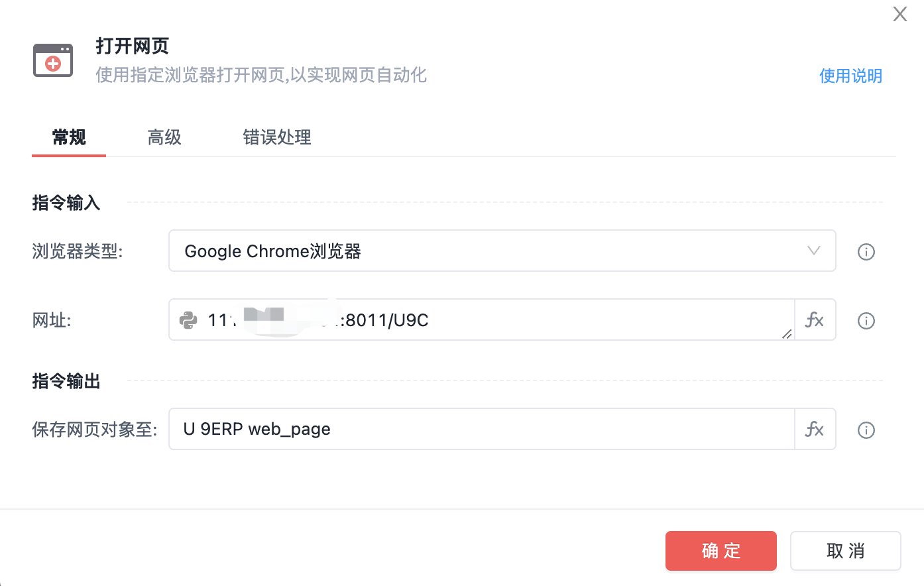The height and width of the screenshot is (586, 924).
Task: Click the open-webpage browser icon in header
Action: pyautogui.click(x=53, y=60)
